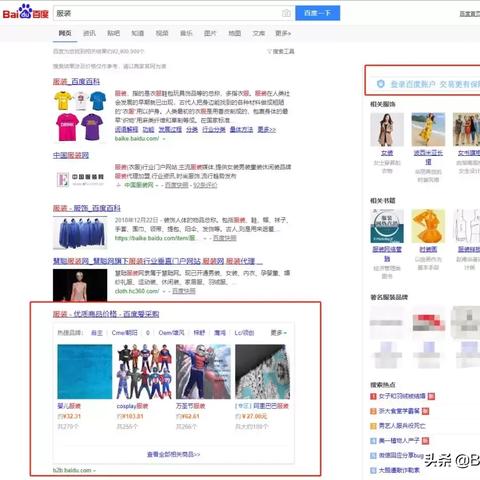Screen dimensions: 480x480
Task: Open the 服装 - 服饰_百度百科 result
Action: (x=87, y=208)
